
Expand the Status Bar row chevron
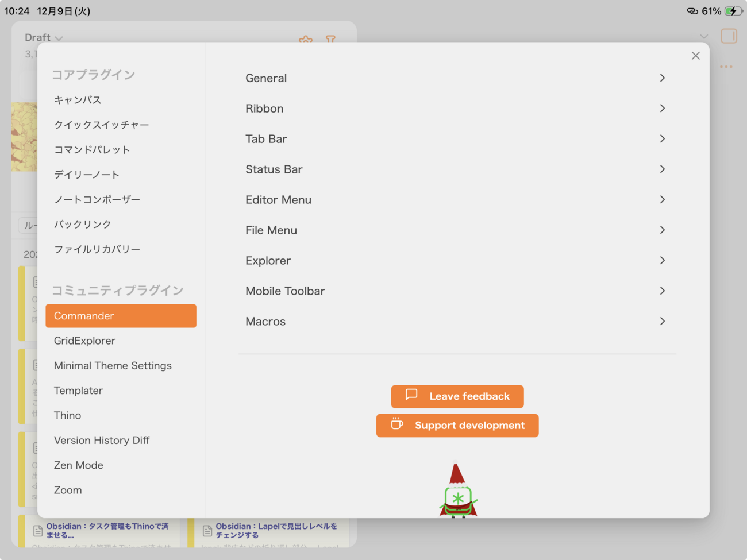[x=663, y=169]
